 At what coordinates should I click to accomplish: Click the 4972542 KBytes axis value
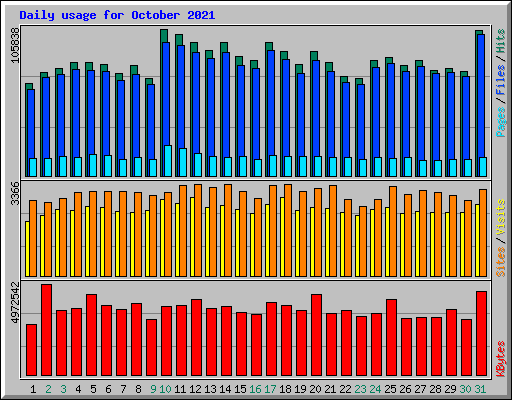[15, 303]
